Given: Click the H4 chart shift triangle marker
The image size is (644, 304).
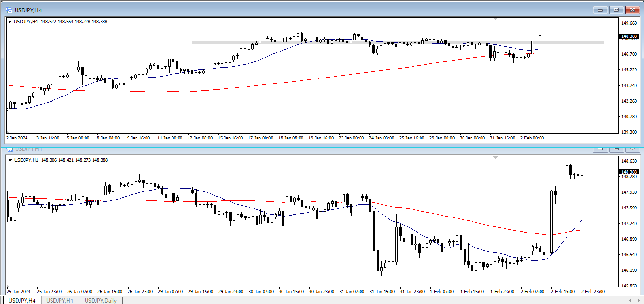Looking at the screenshot, I should pyautogui.click(x=495, y=19).
